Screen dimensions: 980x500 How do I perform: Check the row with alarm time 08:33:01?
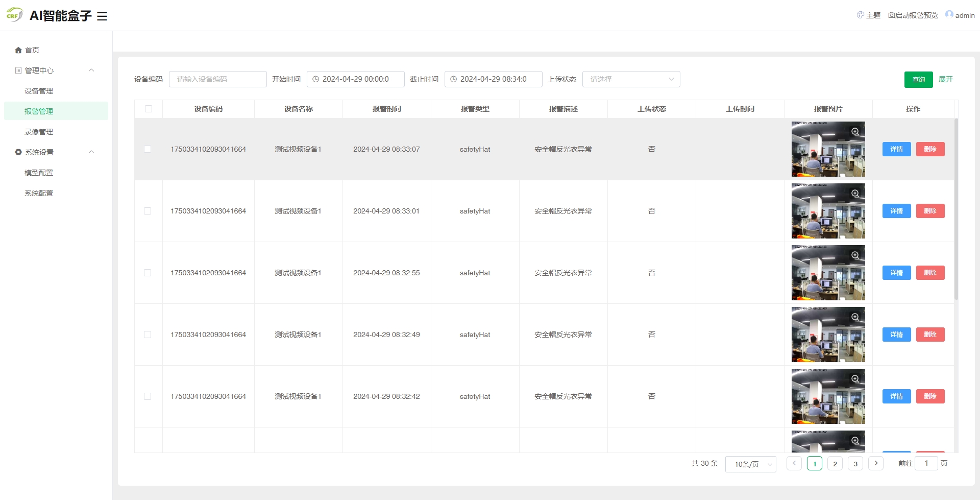[148, 211]
